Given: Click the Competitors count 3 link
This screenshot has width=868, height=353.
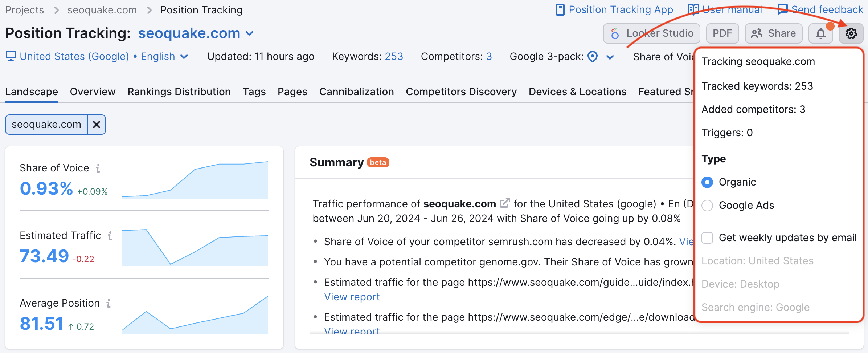Looking at the screenshot, I should 489,56.
